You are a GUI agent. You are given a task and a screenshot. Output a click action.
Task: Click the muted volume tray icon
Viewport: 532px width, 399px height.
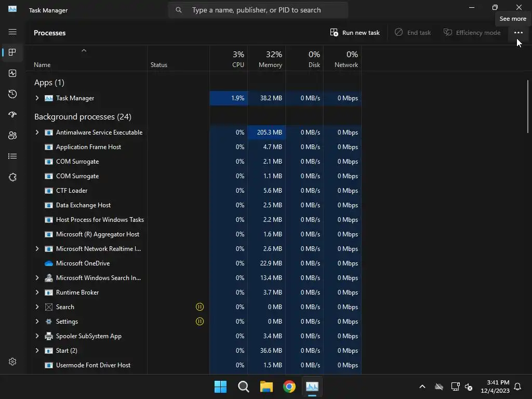[469, 387]
